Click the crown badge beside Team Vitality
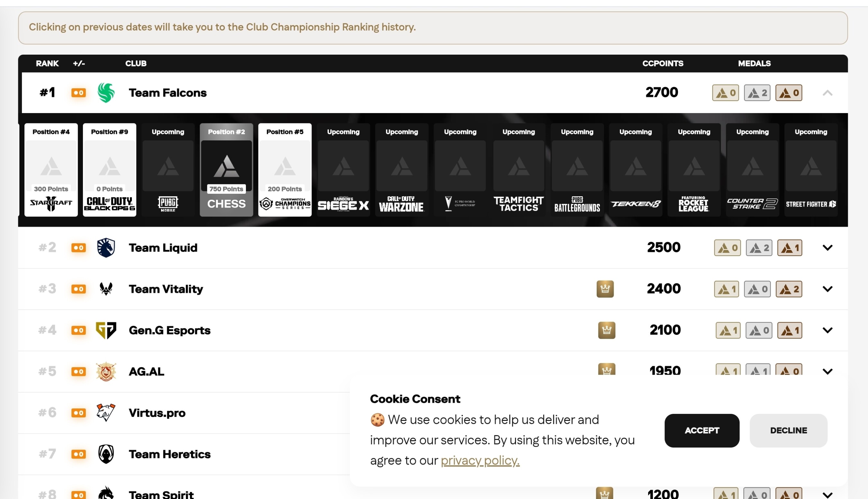This screenshot has width=868, height=499. [605, 289]
